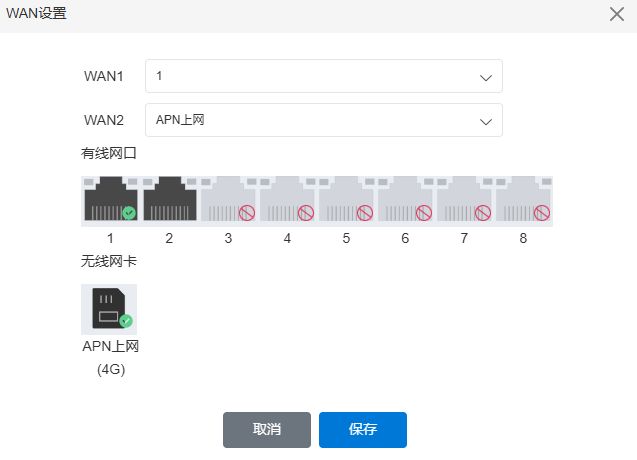Click the WAN1 field label
The width and height of the screenshot is (637, 460).
(x=104, y=76)
